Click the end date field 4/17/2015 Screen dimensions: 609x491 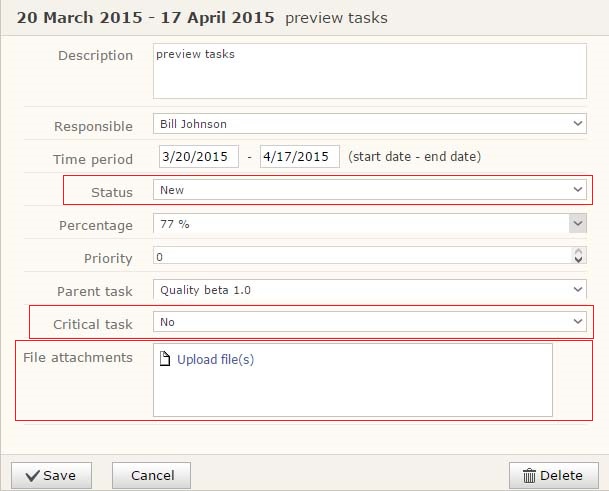(299, 157)
